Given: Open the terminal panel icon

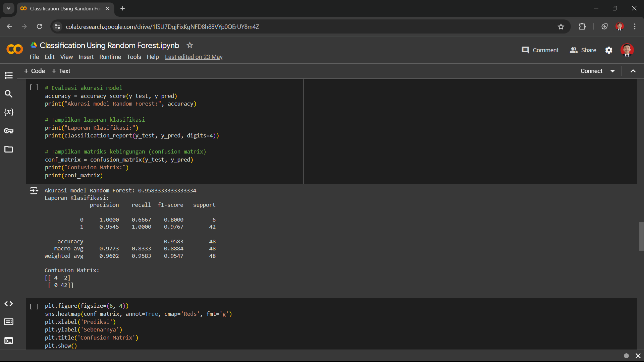Looking at the screenshot, I should point(9,341).
